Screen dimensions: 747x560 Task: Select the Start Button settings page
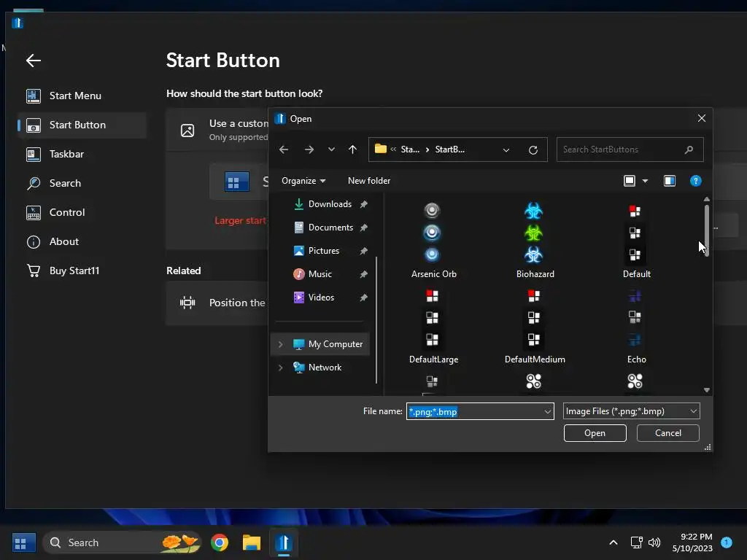coord(82,125)
